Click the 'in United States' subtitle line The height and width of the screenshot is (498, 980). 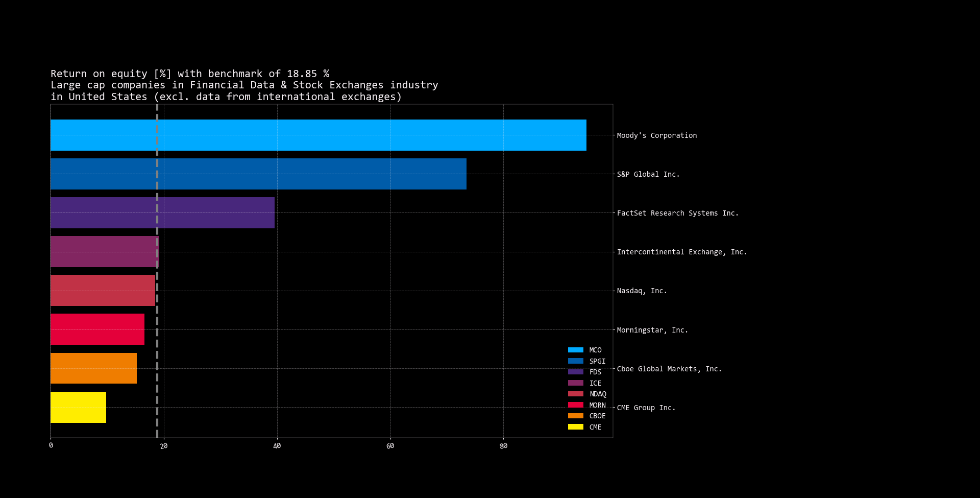tap(226, 97)
